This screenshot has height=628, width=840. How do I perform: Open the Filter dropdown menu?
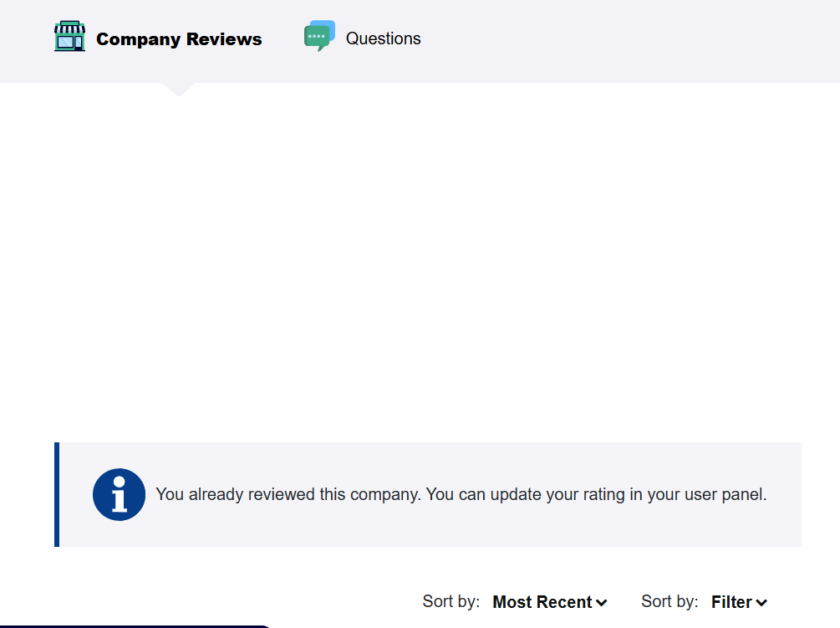point(739,602)
